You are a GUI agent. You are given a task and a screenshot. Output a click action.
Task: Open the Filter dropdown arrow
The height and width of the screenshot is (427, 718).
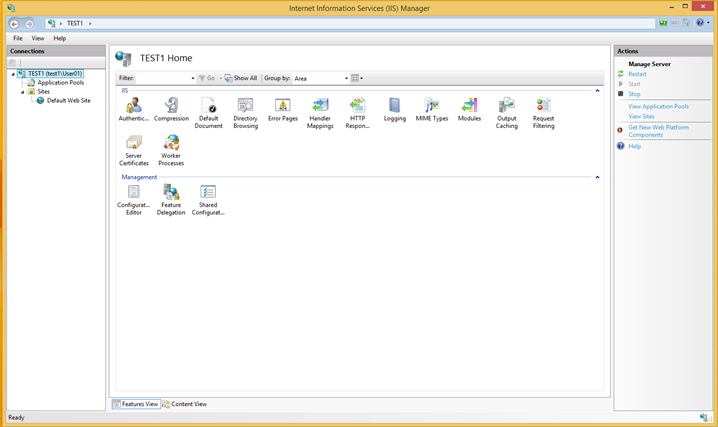pos(193,78)
